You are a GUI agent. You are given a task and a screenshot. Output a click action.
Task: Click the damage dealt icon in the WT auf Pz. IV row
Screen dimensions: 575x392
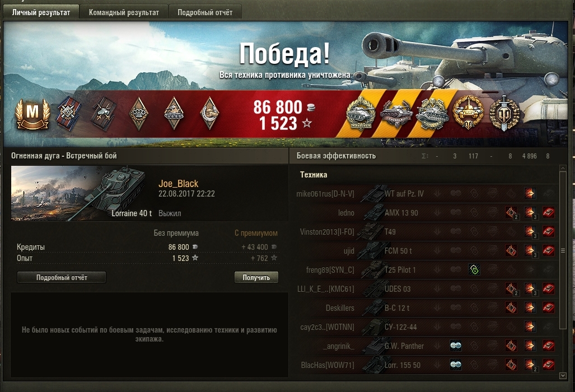530,193
